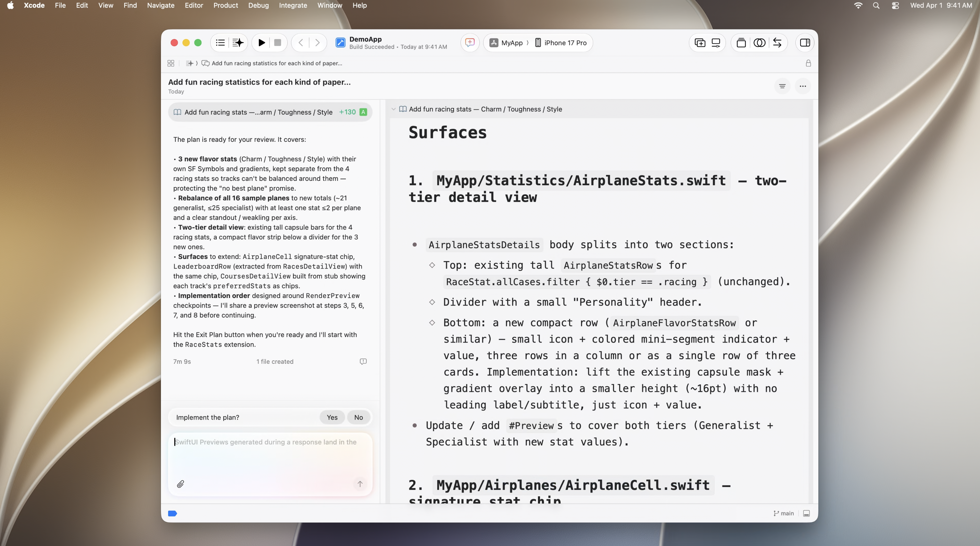Click the Build Succeeded status text
This screenshot has height=546, width=980.
point(372,47)
